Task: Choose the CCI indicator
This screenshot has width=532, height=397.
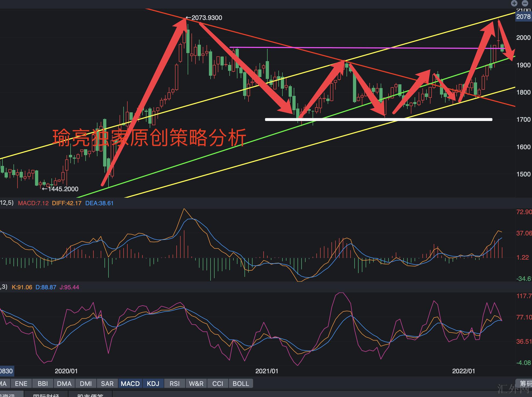Action: 218,384
